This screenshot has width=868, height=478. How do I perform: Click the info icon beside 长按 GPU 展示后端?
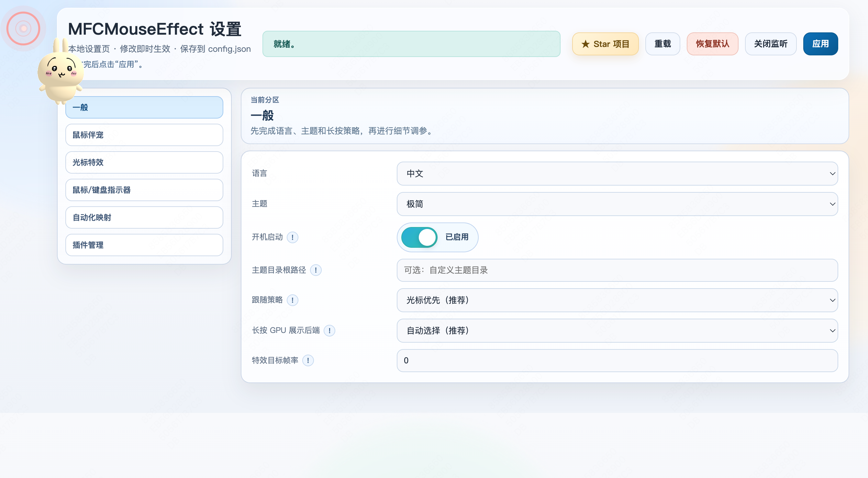(x=329, y=330)
